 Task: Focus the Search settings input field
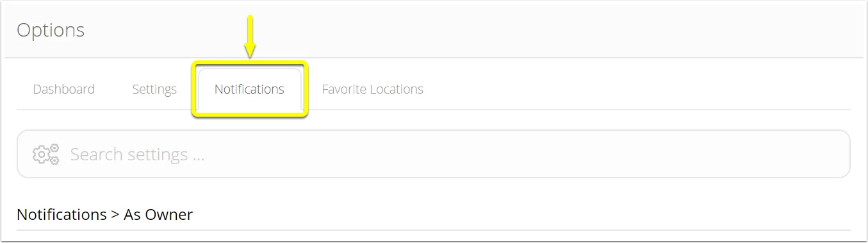tap(433, 154)
